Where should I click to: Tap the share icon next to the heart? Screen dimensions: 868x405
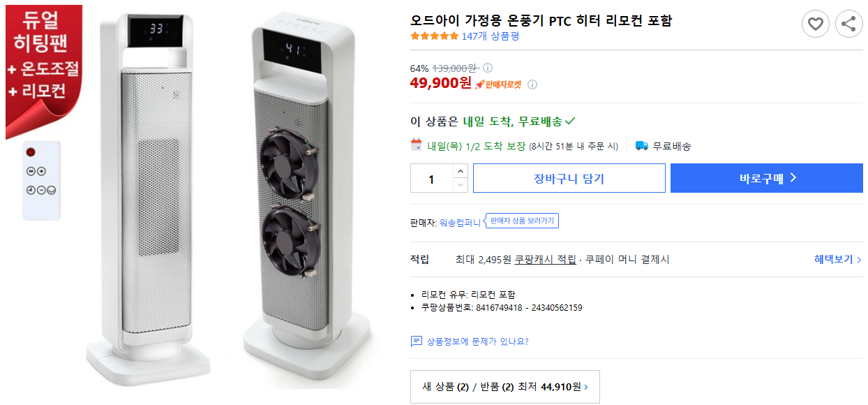[x=848, y=23]
